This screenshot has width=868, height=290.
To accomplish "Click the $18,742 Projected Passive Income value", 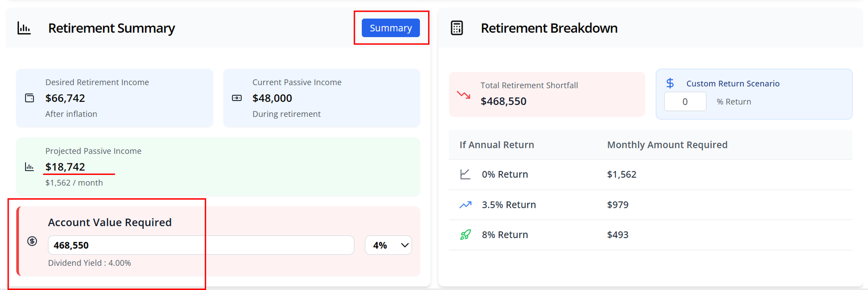I will tap(65, 167).
